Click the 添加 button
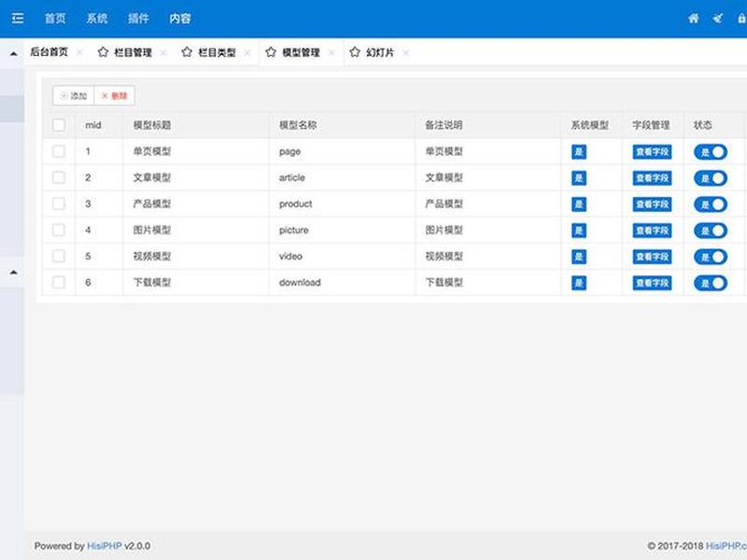Image resolution: width=747 pixels, height=560 pixels. 74,96
